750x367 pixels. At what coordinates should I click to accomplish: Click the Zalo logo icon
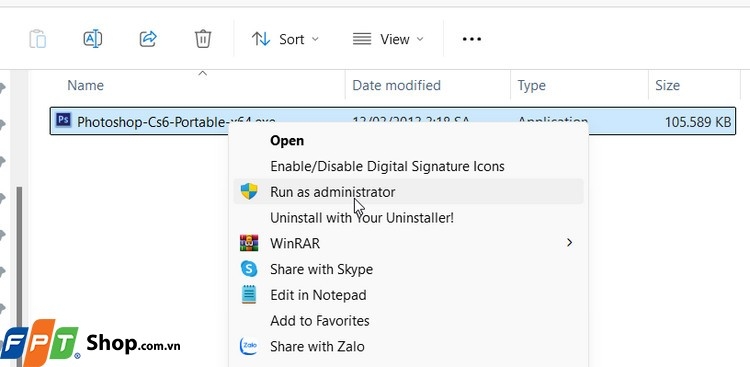(x=249, y=346)
